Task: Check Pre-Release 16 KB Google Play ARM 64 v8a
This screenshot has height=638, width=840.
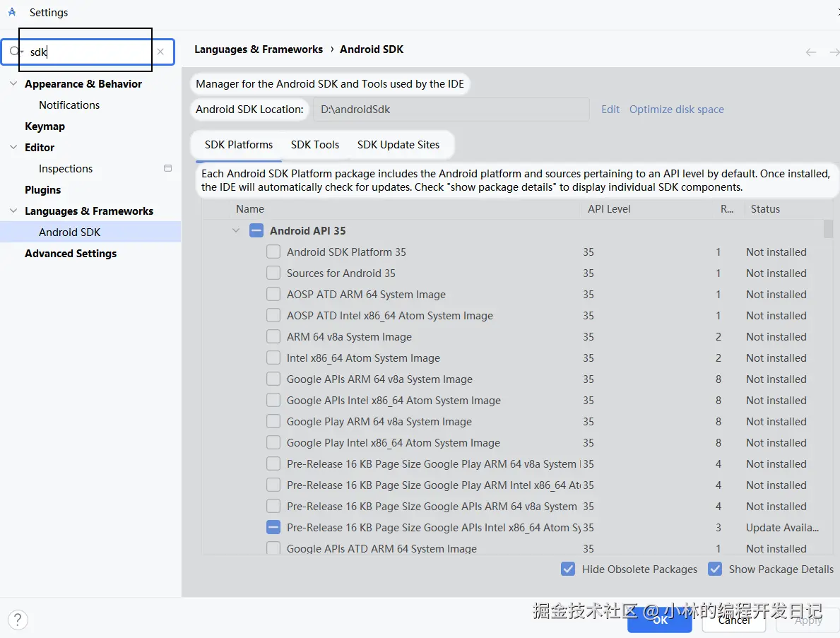Action: pos(273,464)
